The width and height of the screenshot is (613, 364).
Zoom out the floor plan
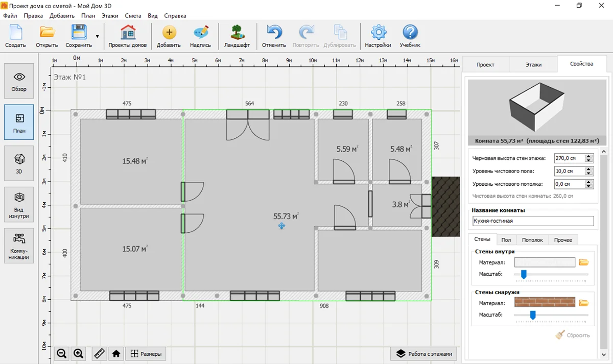coord(62,353)
